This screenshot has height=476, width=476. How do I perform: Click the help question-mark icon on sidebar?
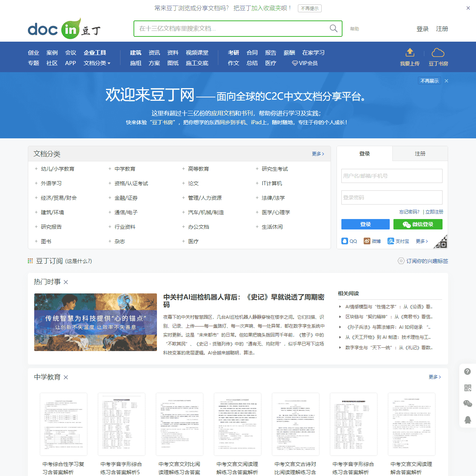[468, 371]
